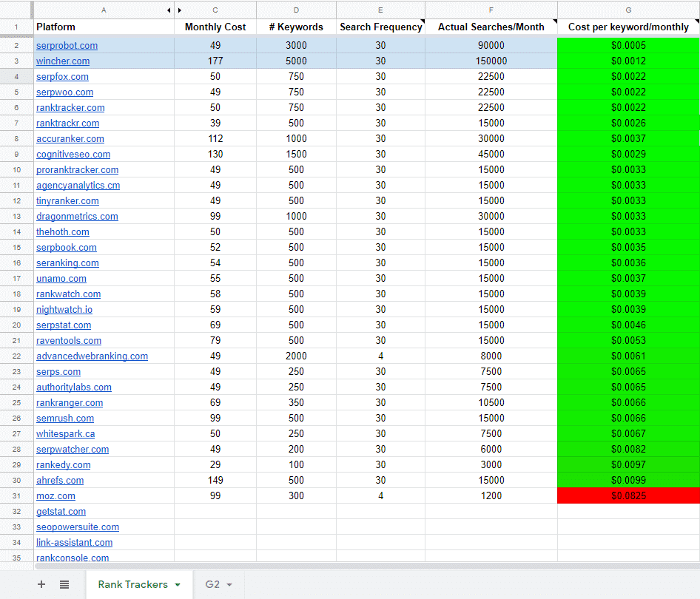Open the agencyanalytics.cm link
Image resolution: width=700 pixels, height=599 pixels.
[x=78, y=186]
